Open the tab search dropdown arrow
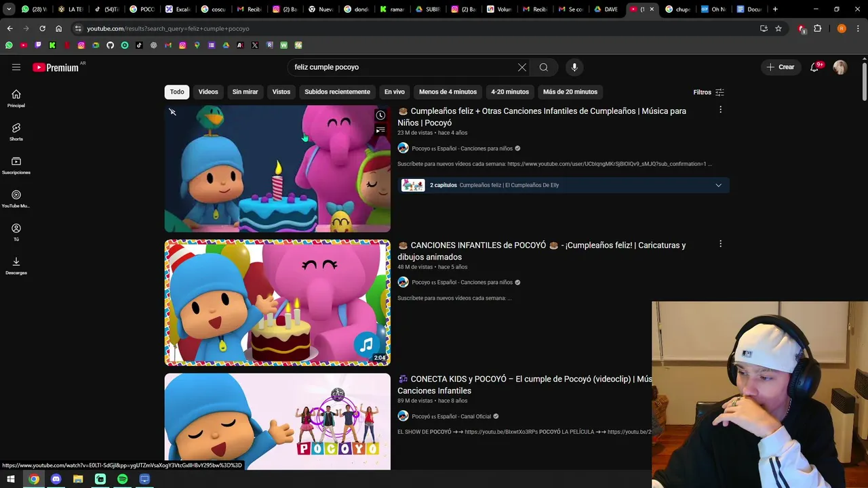868x488 pixels. click(x=9, y=9)
